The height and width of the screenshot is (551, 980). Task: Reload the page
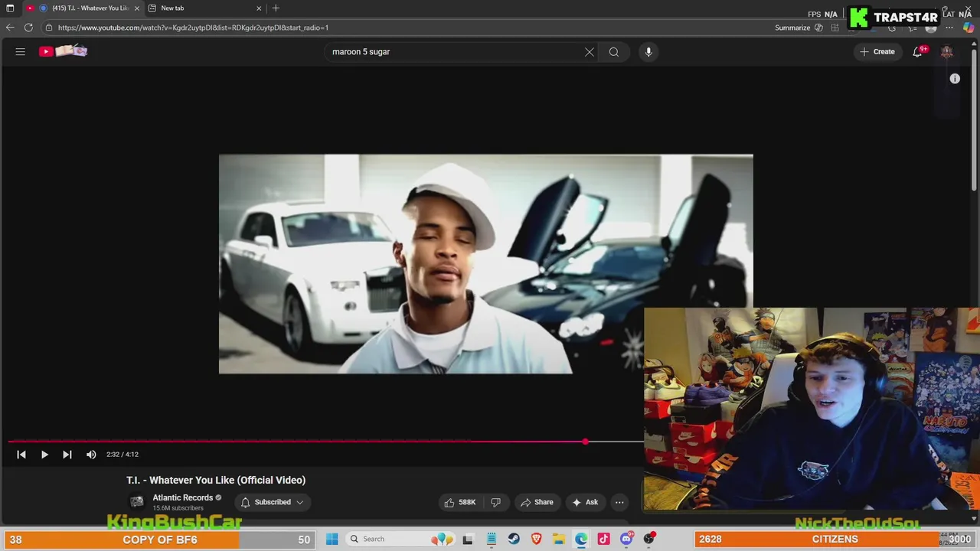click(x=28, y=28)
